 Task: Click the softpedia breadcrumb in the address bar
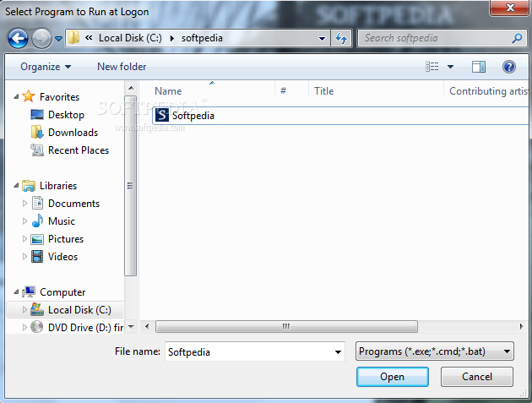pos(202,38)
